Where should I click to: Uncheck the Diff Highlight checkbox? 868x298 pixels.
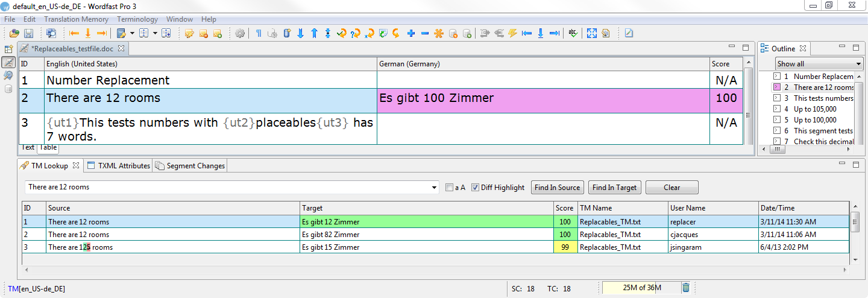[475, 188]
